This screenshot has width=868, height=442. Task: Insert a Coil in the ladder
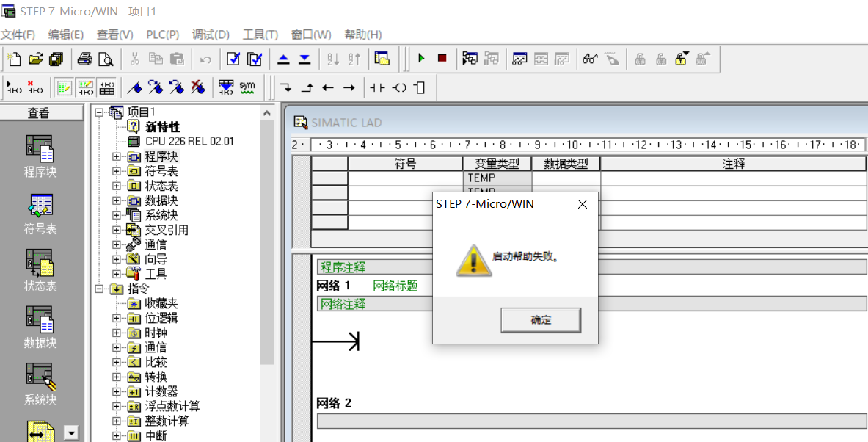pyautogui.click(x=398, y=87)
